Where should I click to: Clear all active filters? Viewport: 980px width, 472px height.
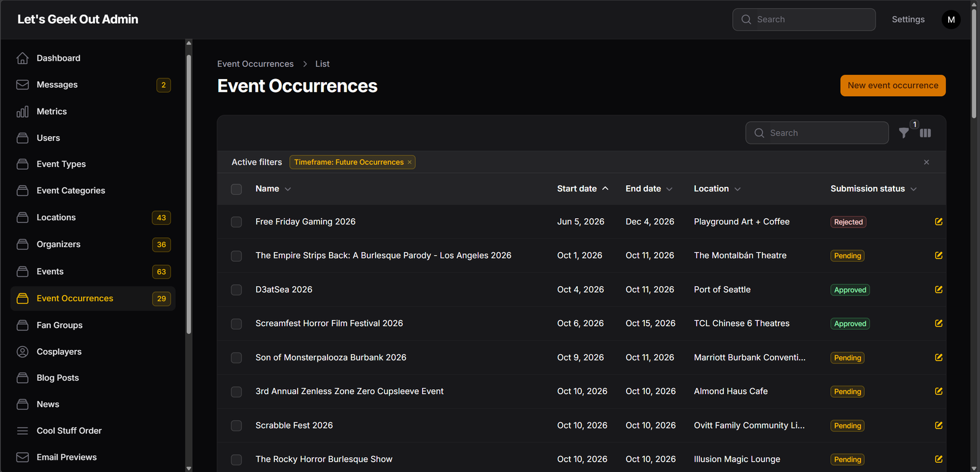coord(926,162)
